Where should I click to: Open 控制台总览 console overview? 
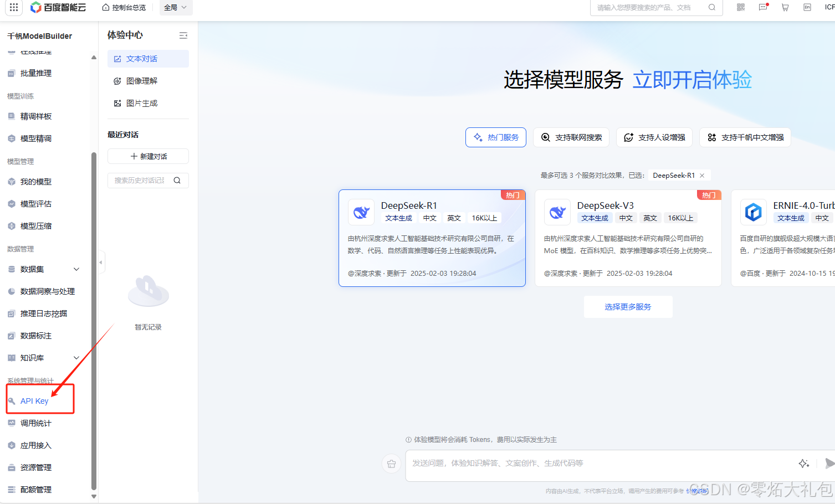coord(124,7)
